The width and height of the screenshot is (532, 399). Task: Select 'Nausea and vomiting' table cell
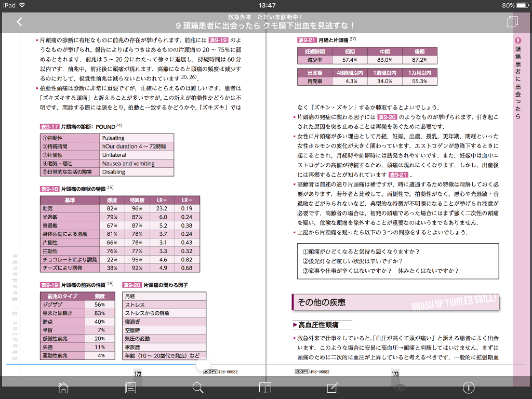[137, 164]
